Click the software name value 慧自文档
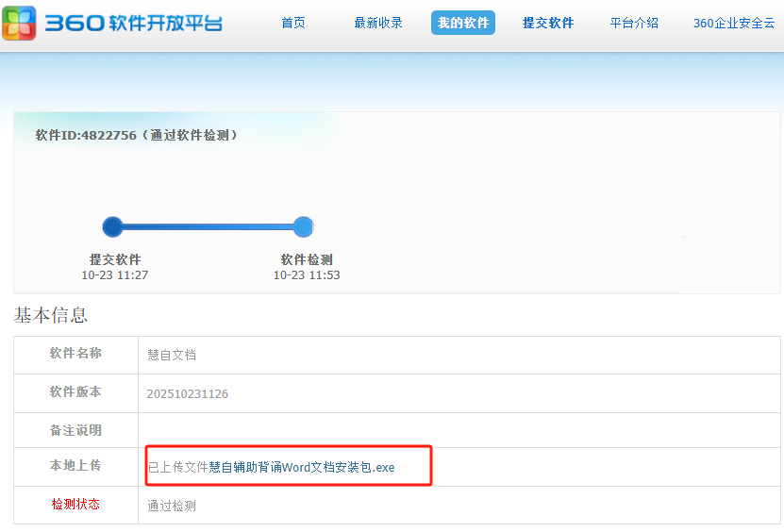Screen dimensions: 784x532 coord(172,355)
